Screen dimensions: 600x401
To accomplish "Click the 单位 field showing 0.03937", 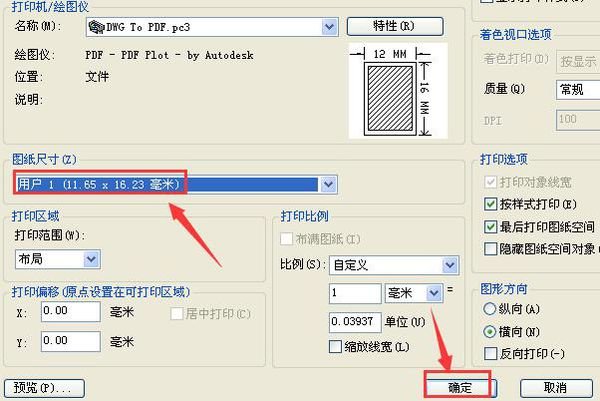I will [x=355, y=322].
